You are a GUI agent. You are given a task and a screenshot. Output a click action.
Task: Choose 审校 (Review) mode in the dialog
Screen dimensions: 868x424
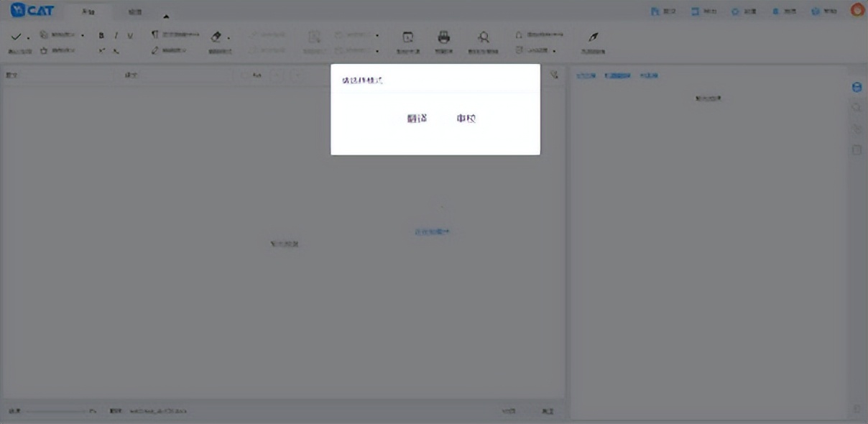point(466,119)
